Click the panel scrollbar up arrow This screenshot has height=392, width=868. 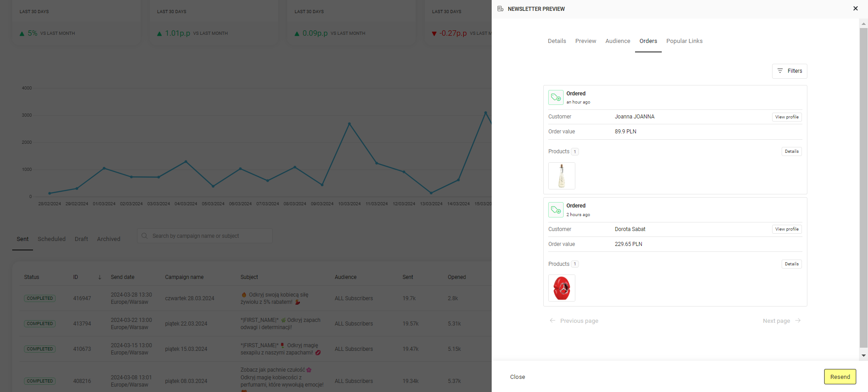(x=863, y=24)
